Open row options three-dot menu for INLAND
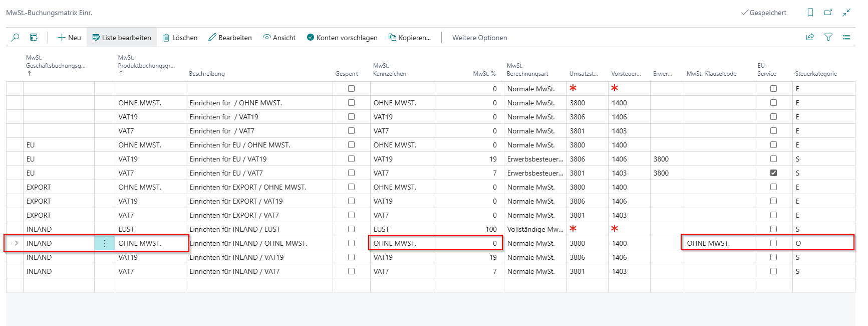The image size is (868, 326). pyautogui.click(x=104, y=243)
